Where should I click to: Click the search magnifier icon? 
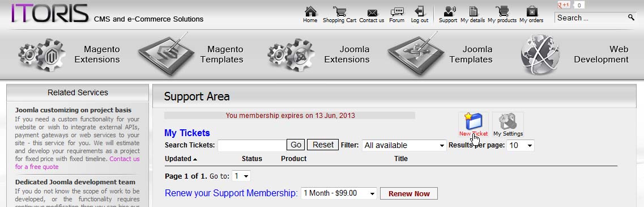click(x=632, y=17)
